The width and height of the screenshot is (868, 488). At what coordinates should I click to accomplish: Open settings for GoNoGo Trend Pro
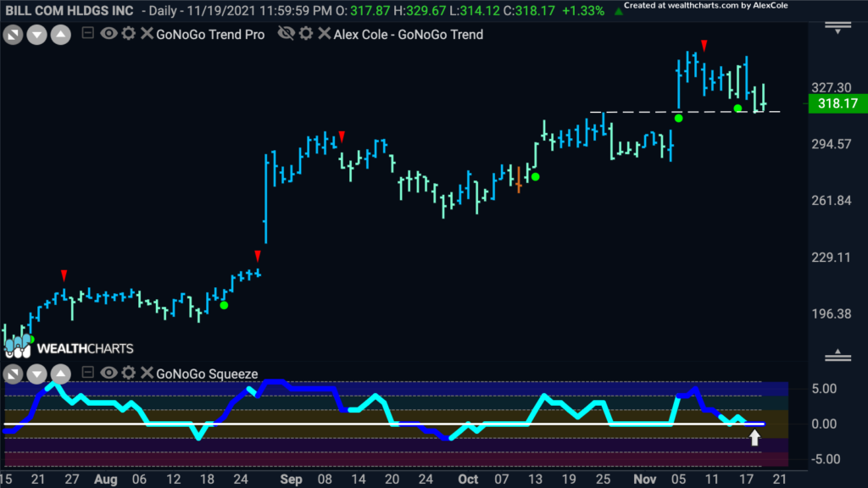[129, 33]
